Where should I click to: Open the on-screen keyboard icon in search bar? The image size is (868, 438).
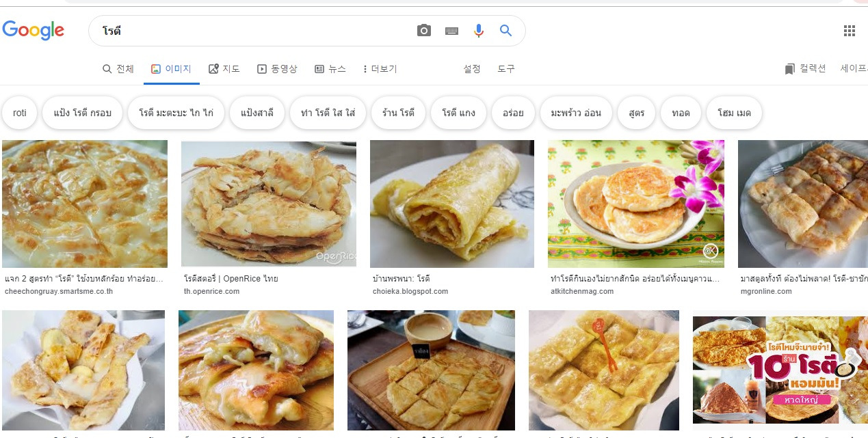click(x=451, y=30)
